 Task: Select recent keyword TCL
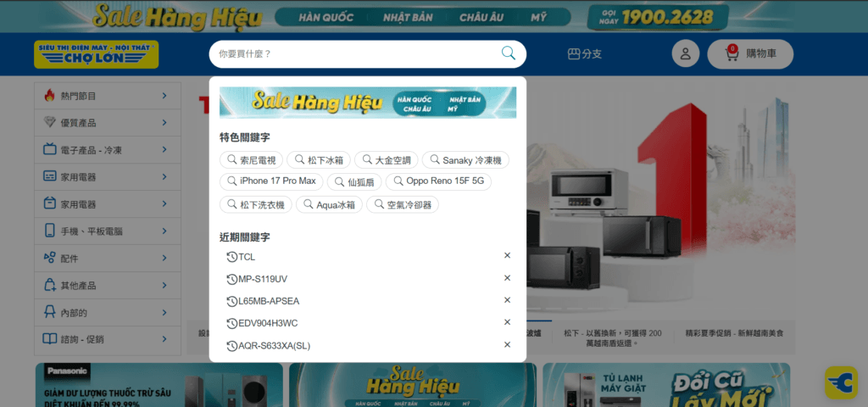click(x=247, y=257)
